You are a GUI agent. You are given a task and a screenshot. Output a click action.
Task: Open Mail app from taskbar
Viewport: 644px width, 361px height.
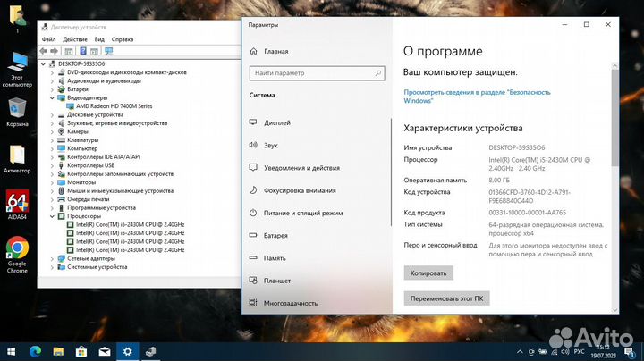[x=105, y=351]
